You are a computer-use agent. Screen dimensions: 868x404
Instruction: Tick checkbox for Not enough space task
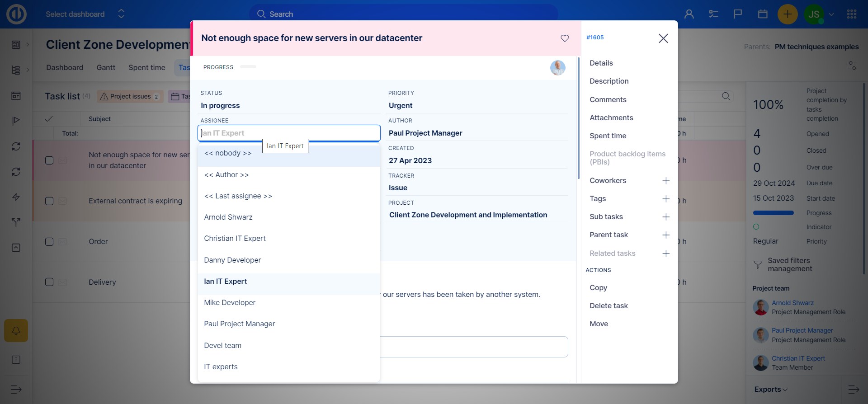[49, 160]
